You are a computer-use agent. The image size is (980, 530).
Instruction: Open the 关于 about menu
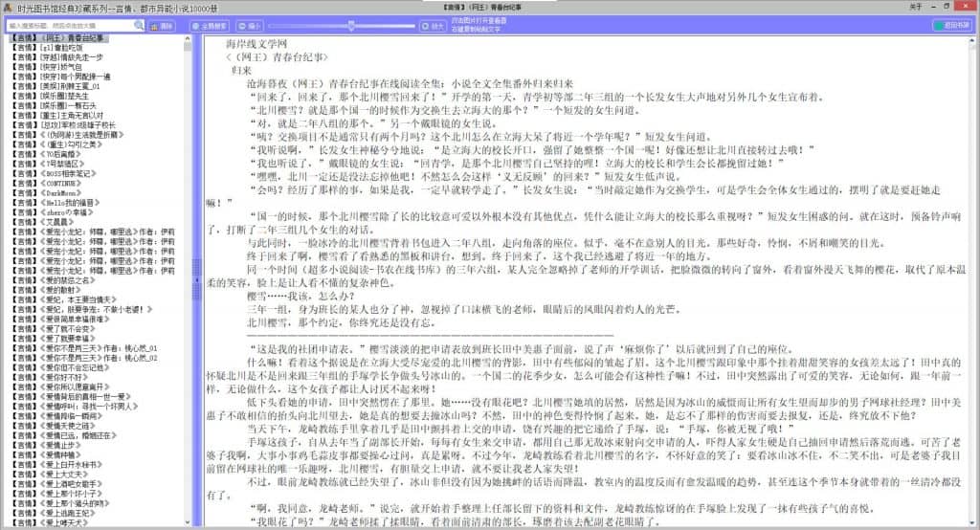point(915,7)
